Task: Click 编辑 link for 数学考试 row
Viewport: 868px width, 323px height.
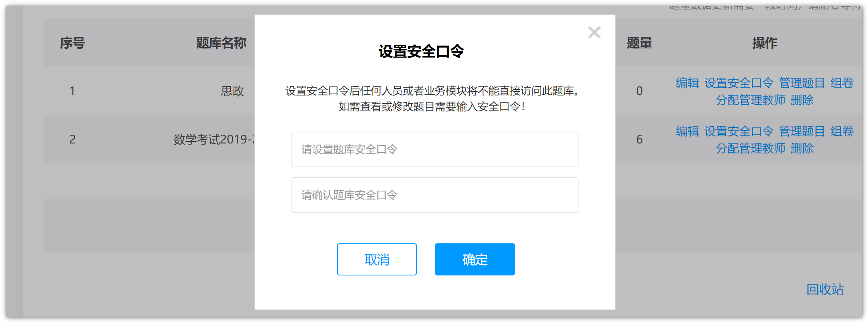Action: click(687, 132)
